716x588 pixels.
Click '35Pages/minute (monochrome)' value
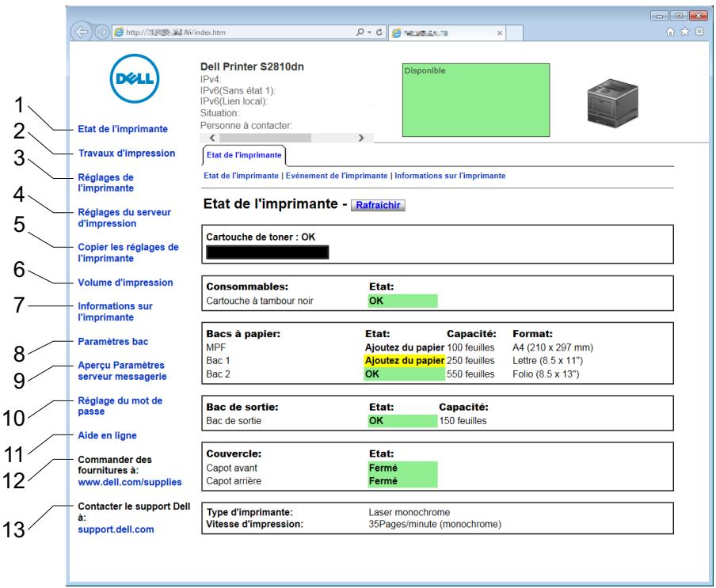click(435, 524)
